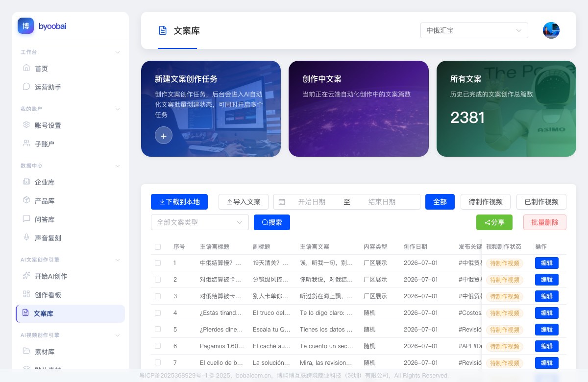
Task: Click the plus icon on 新建文案创作任务 card
Action: click(164, 136)
